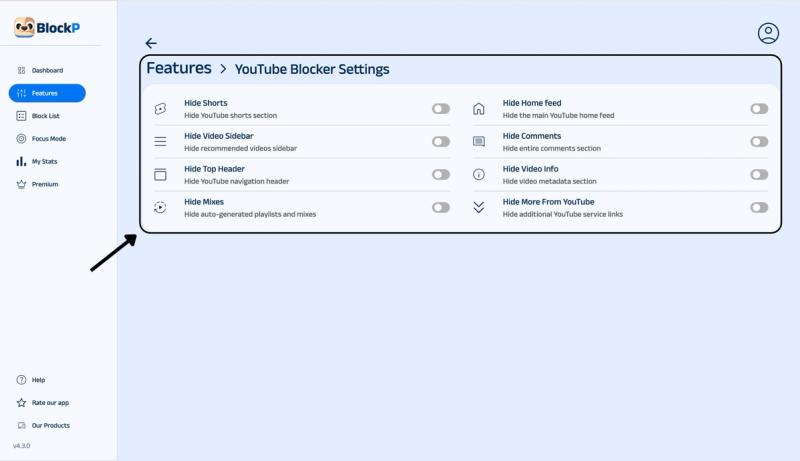Click the Features breadcrumb link
Screen dimensions: 800x461
[179, 68]
